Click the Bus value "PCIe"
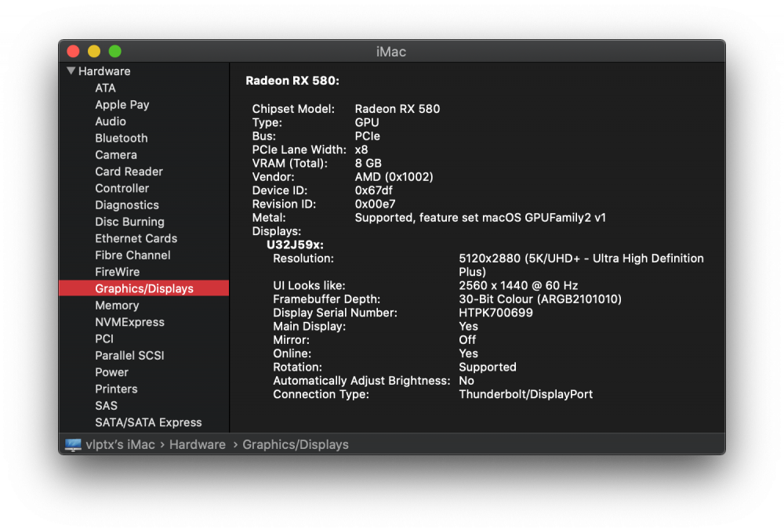The width and height of the screenshot is (784, 532). coord(368,136)
